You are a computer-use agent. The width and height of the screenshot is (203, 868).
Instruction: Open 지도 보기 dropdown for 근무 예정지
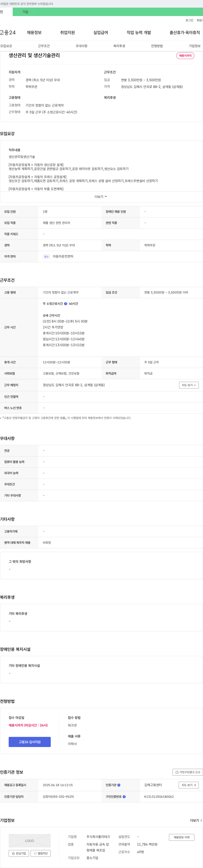[189, 385]
